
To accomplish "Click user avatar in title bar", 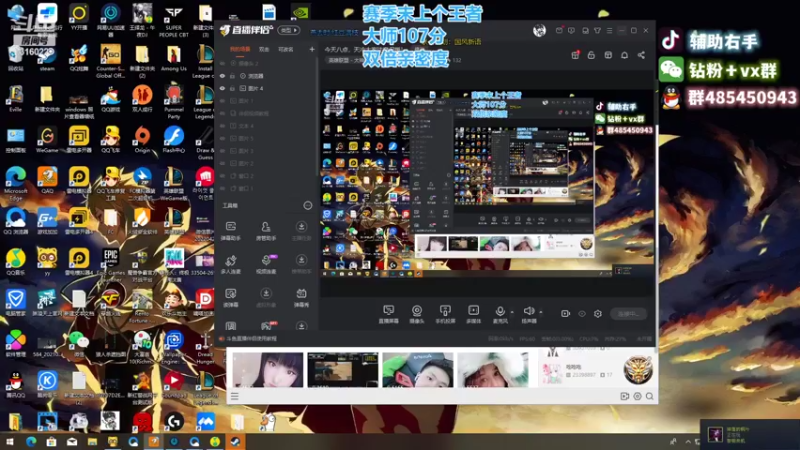I will tap(539, 31).
